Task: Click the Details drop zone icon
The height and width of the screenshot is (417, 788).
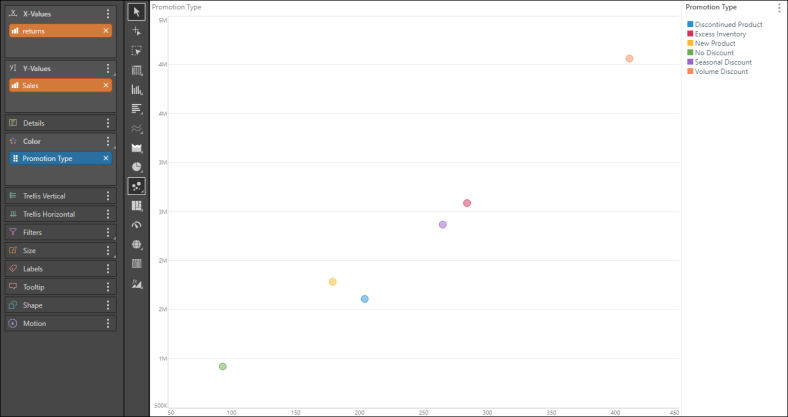Action: coord(14,123)
